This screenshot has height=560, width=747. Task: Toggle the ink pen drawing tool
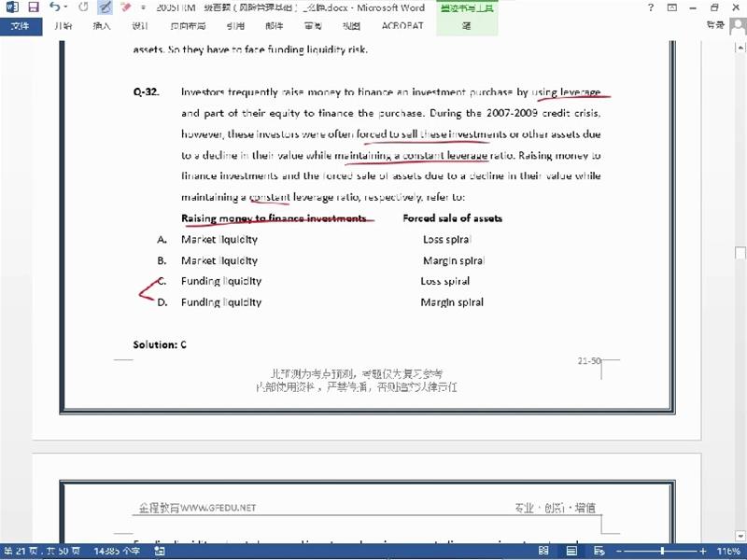(105, 7)
